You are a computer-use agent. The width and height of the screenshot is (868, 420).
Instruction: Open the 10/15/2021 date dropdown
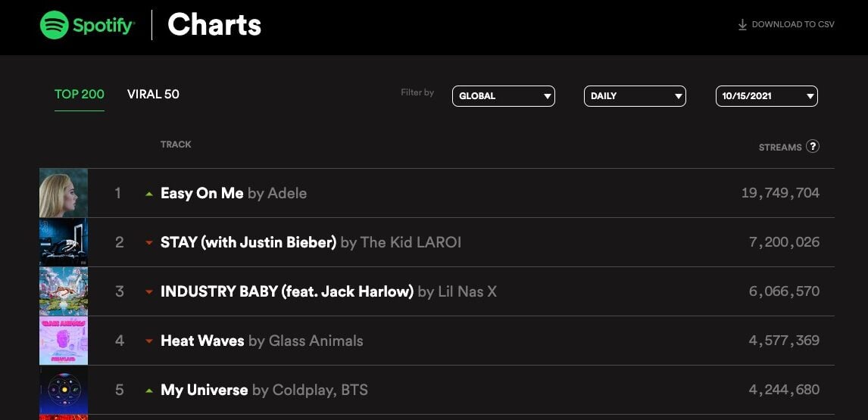(x=767, y=96)
